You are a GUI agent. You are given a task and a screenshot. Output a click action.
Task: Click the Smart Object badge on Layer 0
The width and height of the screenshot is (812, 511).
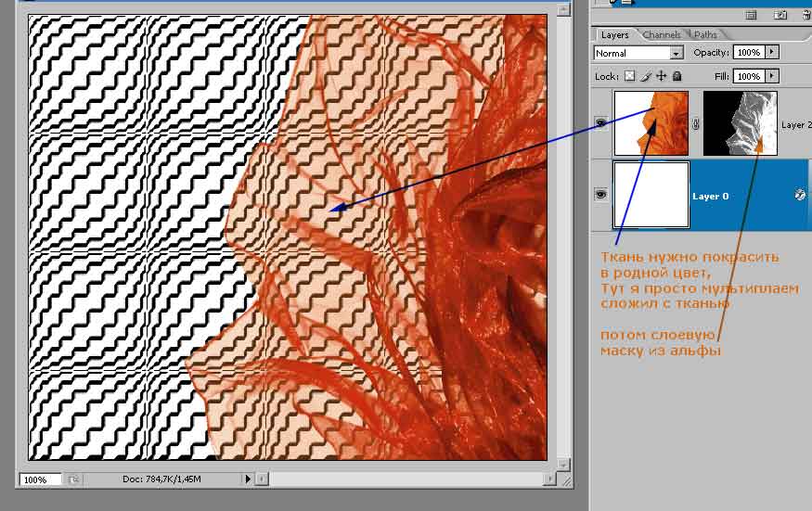[x=800, y=195]
